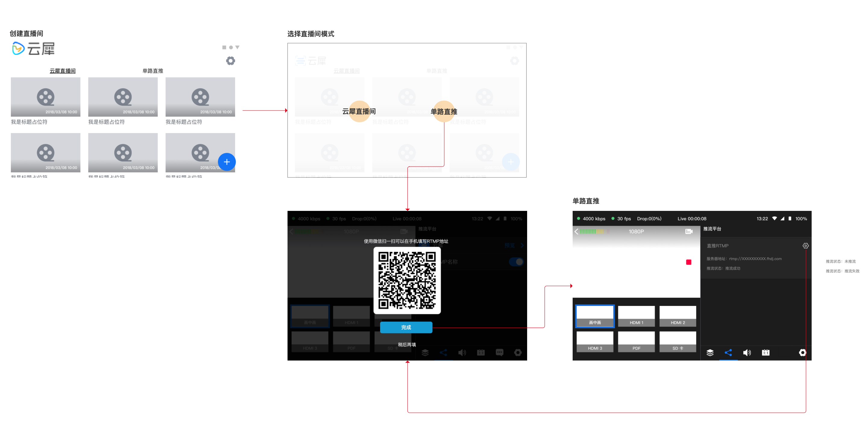The width and height of the screenshot is (868, 429).
Task: Expand 预览 chevron behind QR dialog
Action: [522, 245]
